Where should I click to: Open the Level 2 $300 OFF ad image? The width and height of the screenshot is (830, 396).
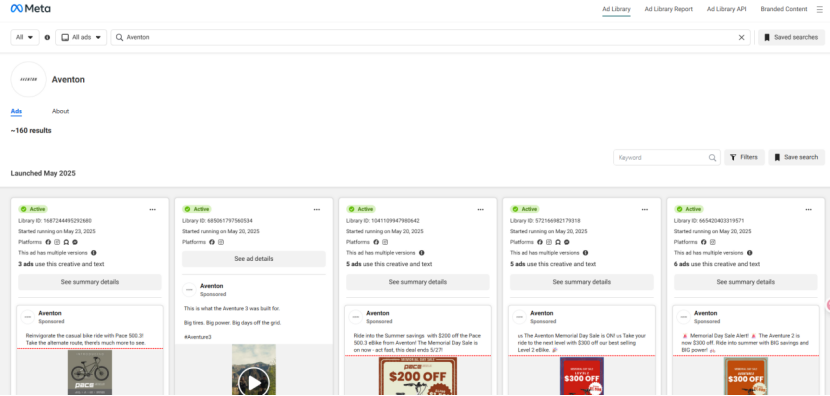(x=582, y=376)
